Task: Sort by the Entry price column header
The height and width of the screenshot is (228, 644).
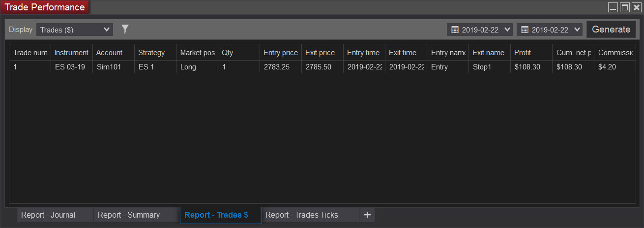Action: pos(280,53)
